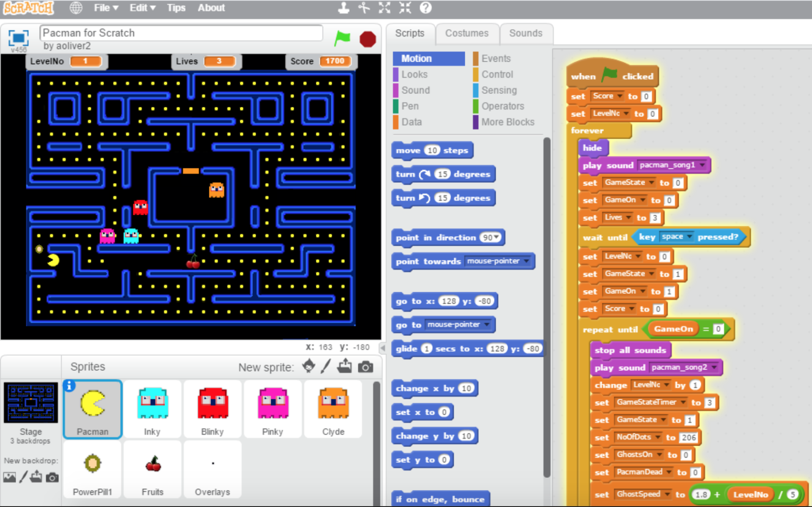Viewport: 812px width, 507px height.
Task: Select the Pinky sprite
Action: click(x=273, y=409)
